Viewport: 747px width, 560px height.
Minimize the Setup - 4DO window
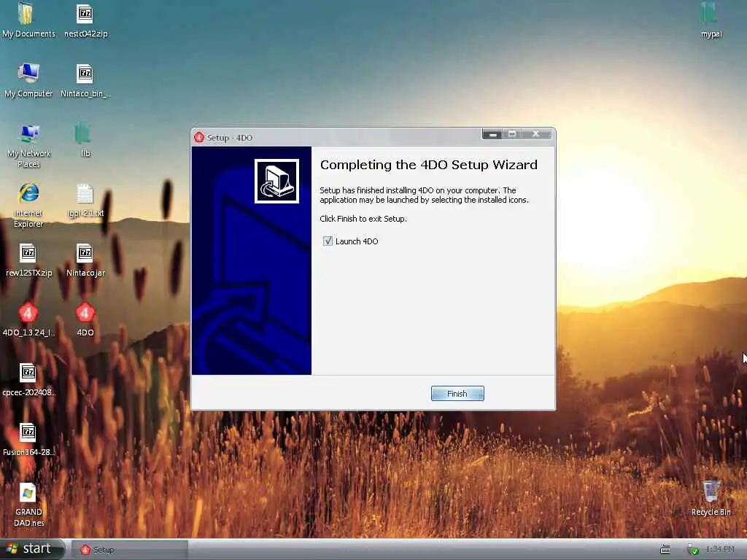(492, 134)
